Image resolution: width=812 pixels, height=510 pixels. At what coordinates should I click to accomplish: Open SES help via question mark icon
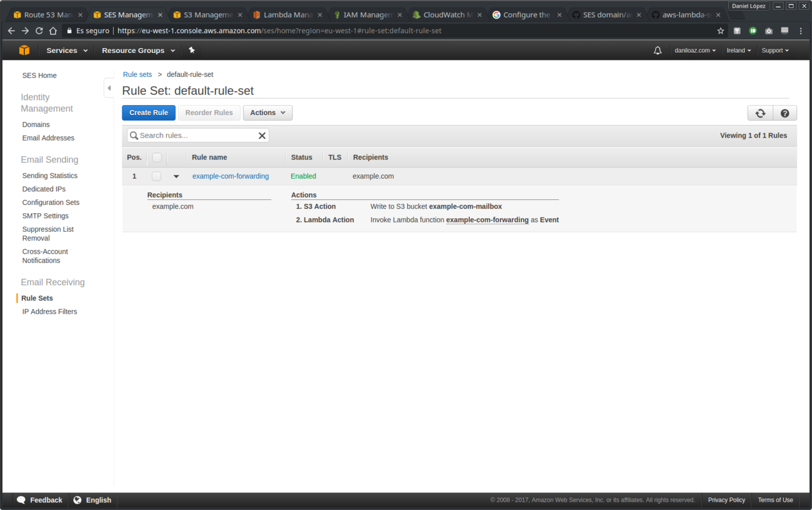785,112
